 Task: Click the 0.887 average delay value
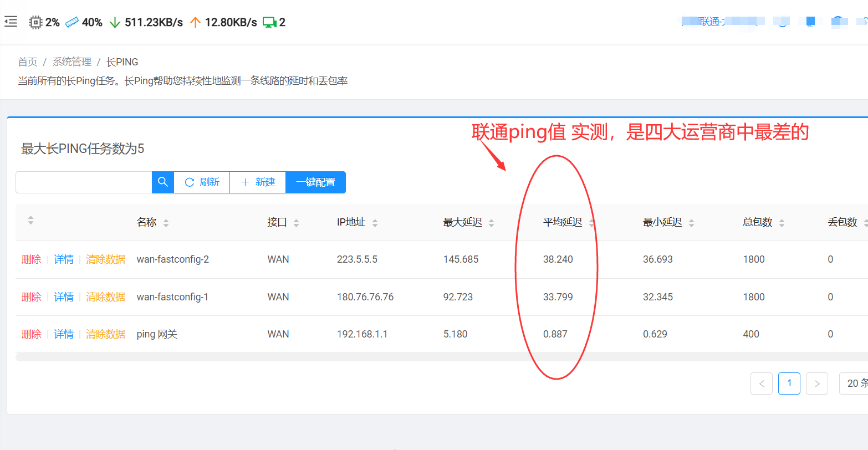click(555, 334)
